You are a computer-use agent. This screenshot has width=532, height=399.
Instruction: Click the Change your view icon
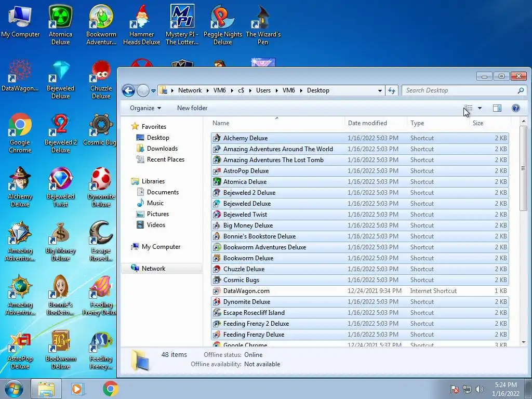click(468, 108)
